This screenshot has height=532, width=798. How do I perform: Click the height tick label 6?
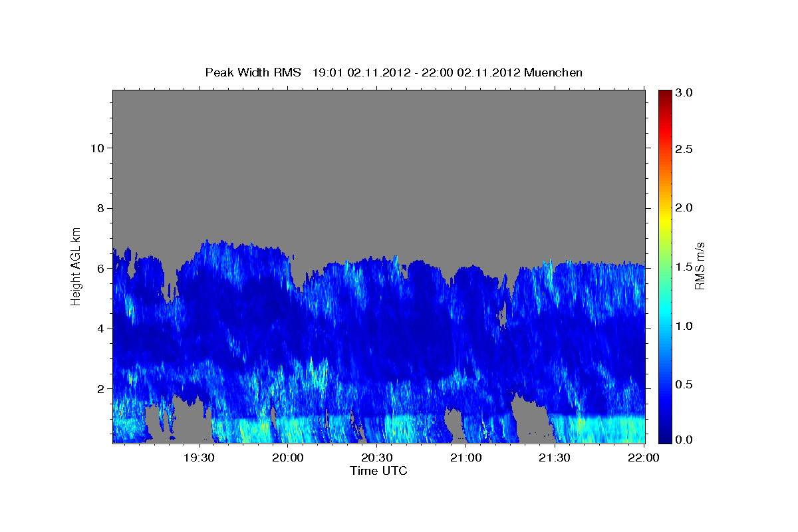100,268
